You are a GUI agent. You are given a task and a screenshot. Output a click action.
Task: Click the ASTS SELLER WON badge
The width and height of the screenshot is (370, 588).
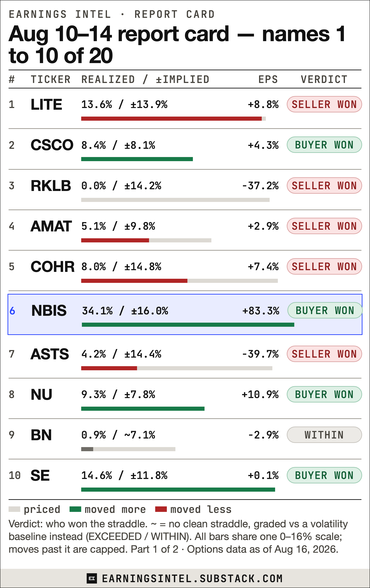point(324,354)
